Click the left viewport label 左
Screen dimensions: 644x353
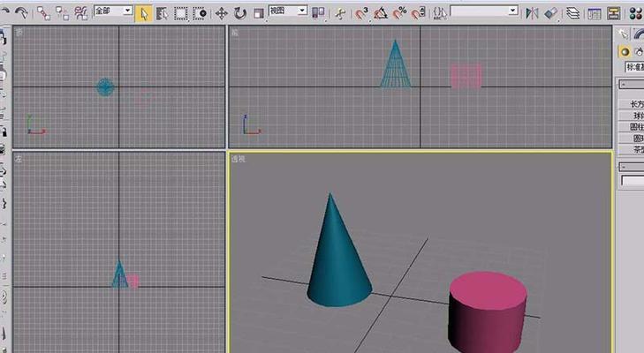[19, 159]
